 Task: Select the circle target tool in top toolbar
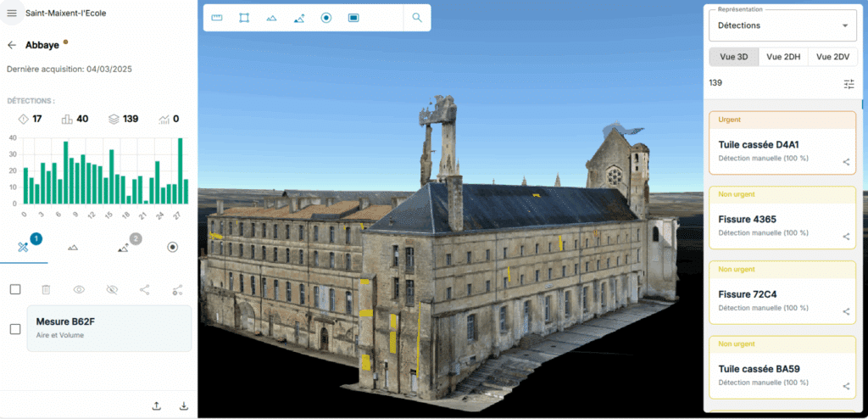[x=326, y=18]
